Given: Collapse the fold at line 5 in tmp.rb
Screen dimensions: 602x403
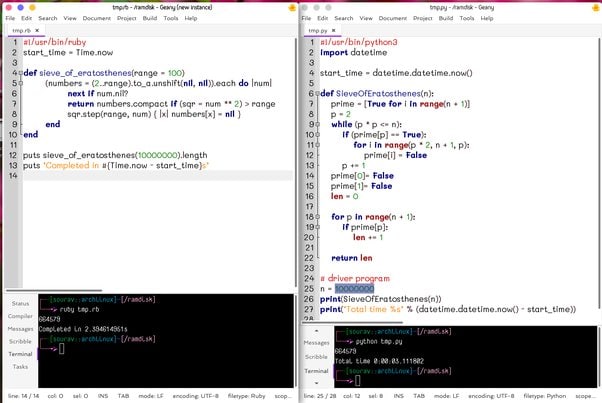Looking at the screenshot, I should coord(20,83).
